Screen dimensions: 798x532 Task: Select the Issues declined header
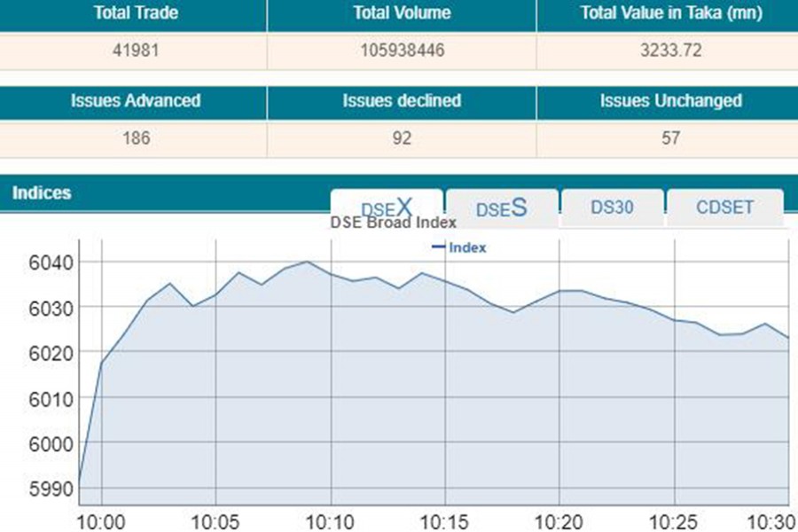tap(402, 100)
